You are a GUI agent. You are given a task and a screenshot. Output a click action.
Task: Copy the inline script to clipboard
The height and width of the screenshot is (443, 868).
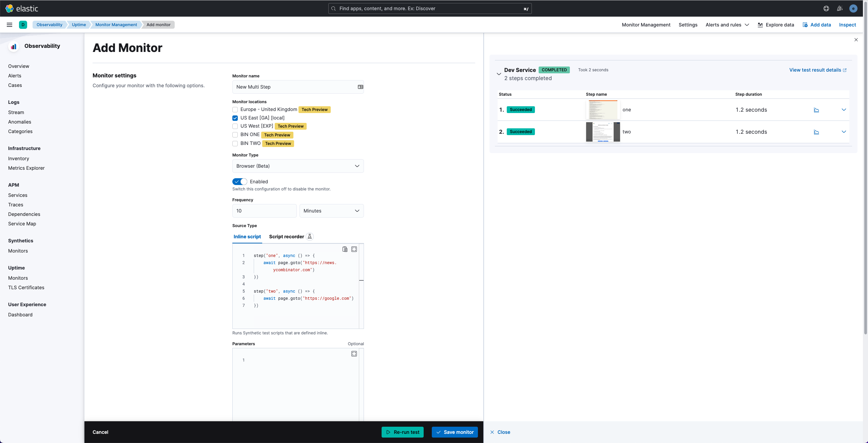(345, 249)
